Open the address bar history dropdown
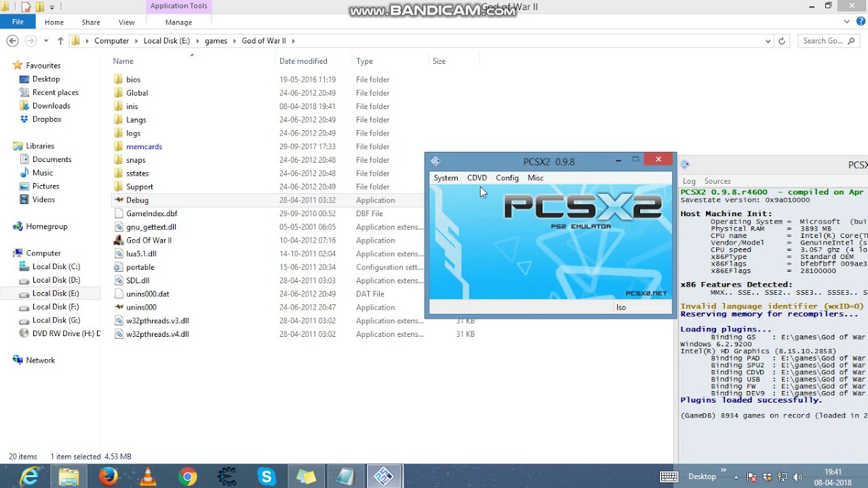868x488 pixels. (x=768, y=41)
